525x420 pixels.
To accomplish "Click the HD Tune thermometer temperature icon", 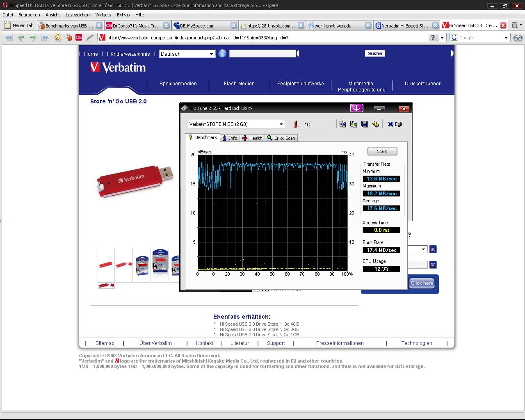I will 295,124.
